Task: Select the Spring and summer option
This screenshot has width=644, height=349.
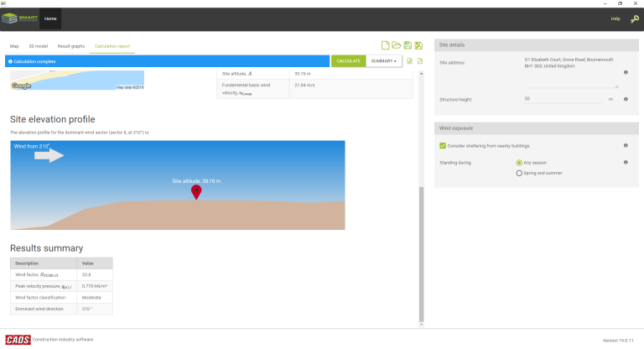Action: tap(519, 173)
